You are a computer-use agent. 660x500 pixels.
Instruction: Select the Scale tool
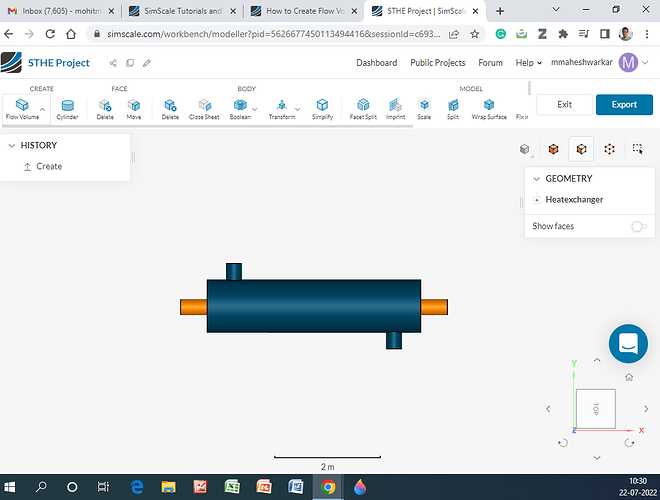pos(424,109)
